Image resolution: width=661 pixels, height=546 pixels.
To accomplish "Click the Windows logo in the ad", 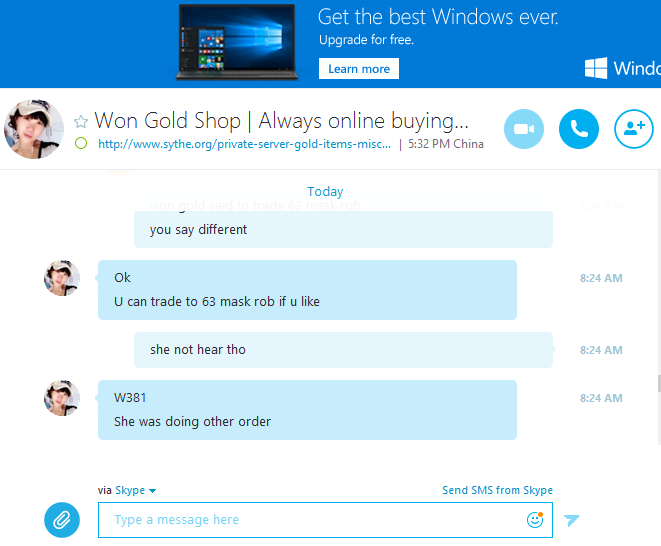I will point(596,68).
